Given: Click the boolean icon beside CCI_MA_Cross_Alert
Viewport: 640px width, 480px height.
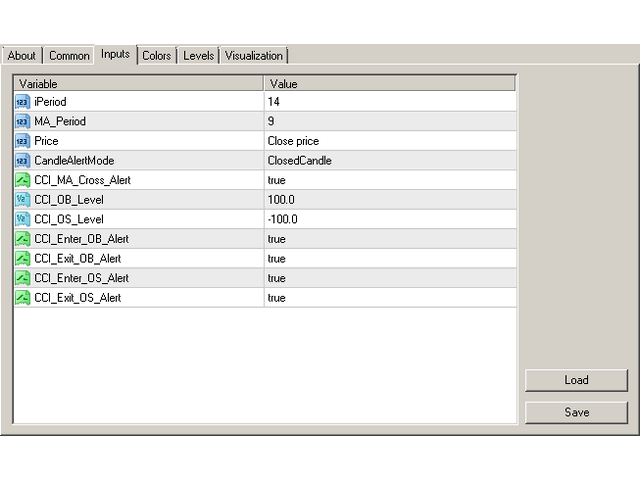Looking at the screenshot, I should pos(22,180).
